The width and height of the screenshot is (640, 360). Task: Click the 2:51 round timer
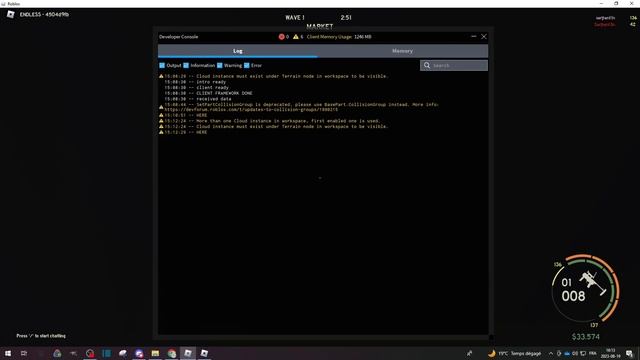(x=346, y=18)
